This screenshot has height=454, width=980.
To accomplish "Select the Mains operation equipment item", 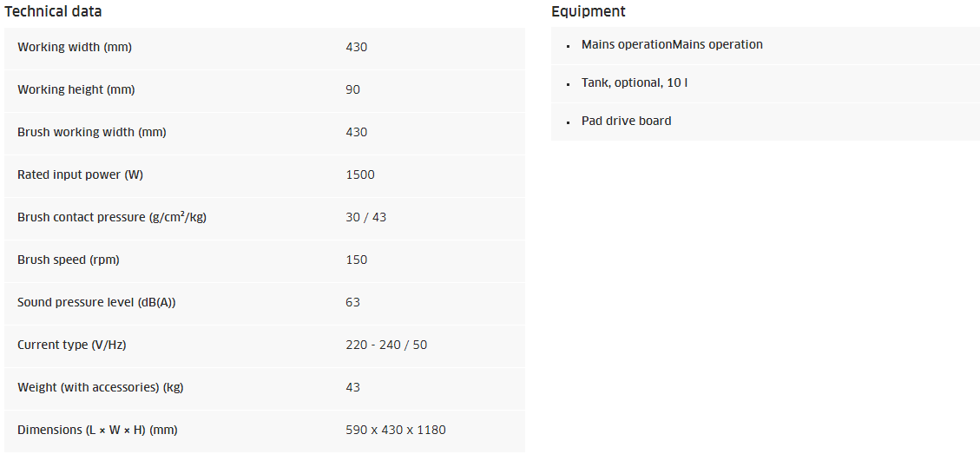I will coord(672,44).
